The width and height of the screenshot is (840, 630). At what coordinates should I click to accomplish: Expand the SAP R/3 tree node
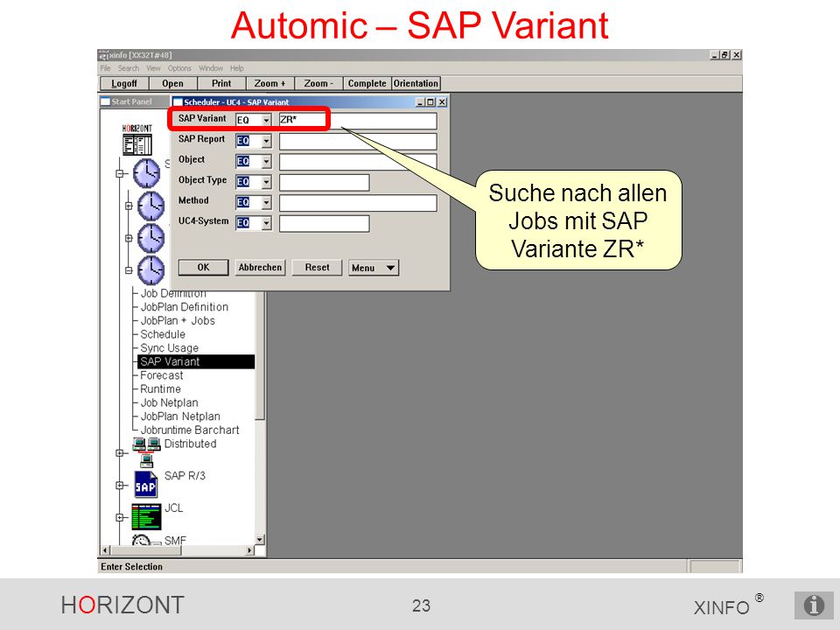click(x=120, y=486)
